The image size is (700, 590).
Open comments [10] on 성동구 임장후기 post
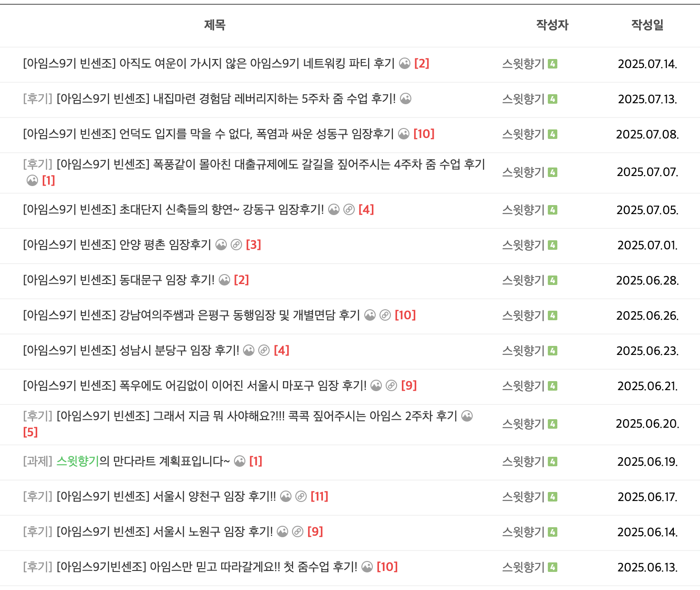pos(424,134)
